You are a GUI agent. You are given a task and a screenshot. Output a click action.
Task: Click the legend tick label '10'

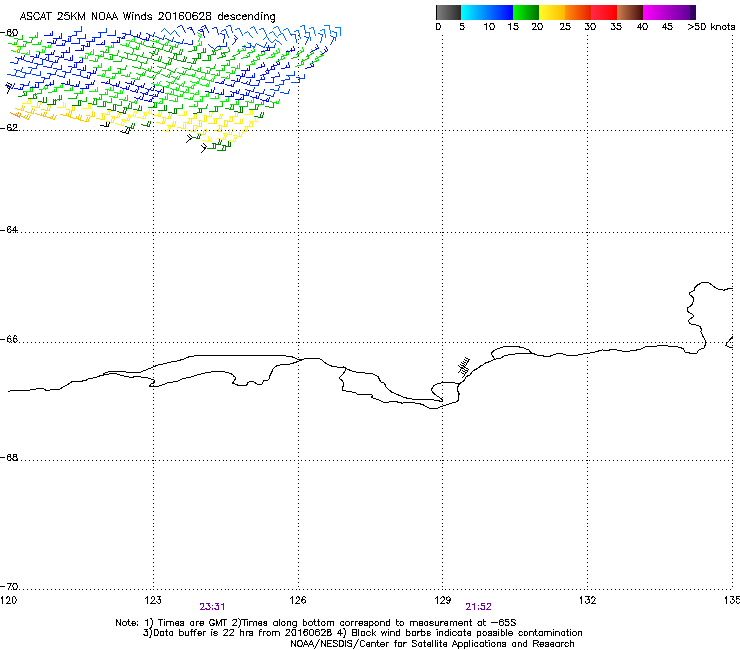(489, 27)
